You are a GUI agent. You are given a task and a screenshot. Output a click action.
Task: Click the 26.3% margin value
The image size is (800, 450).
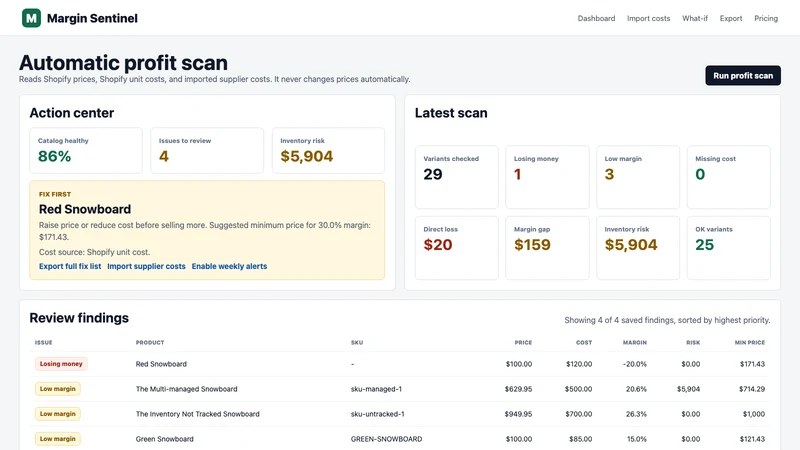coord(636,414)
